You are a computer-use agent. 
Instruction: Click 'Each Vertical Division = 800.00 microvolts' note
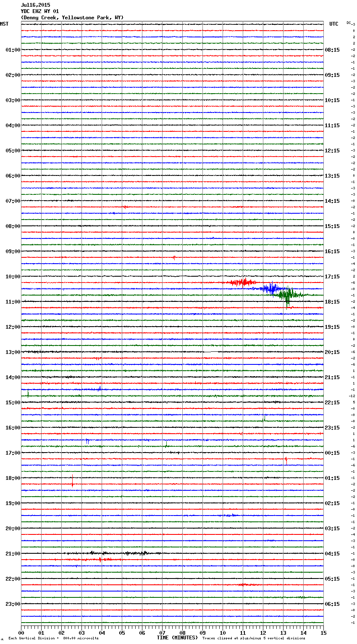[53, 638]
